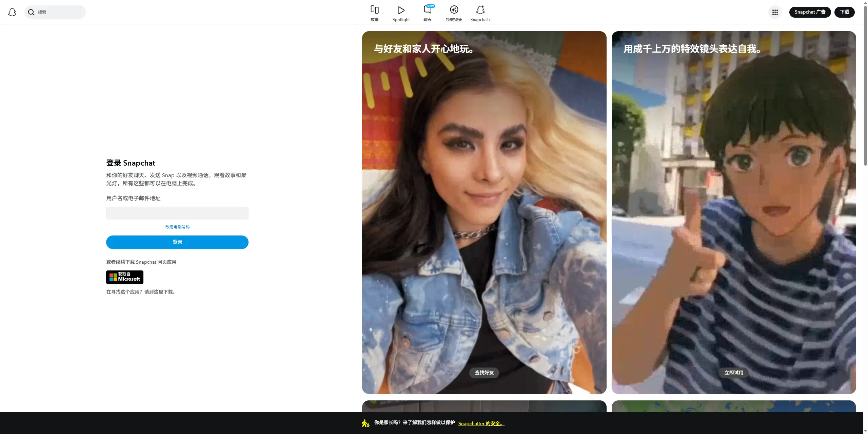Open the Stories (故事) icon

point(374,10)
